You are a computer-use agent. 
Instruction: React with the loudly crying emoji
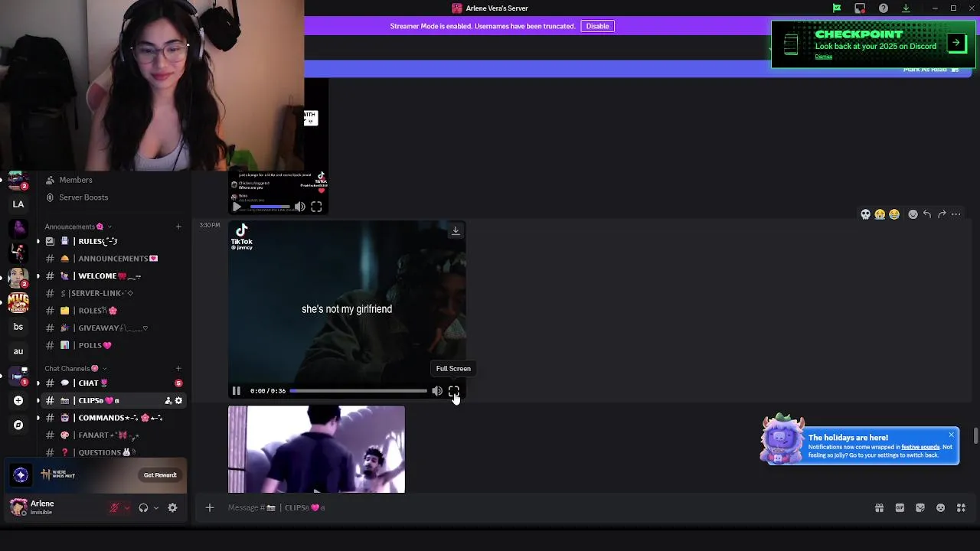(x=880, y=214)
